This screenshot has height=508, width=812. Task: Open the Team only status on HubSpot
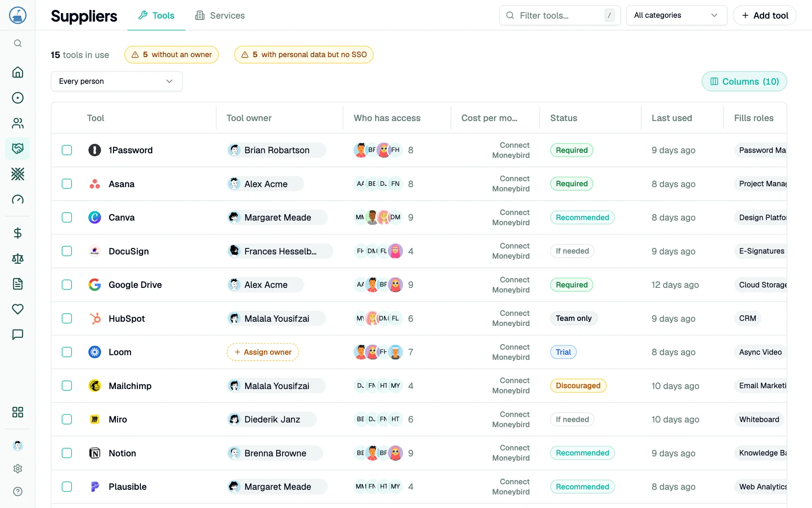coord(573,318)
